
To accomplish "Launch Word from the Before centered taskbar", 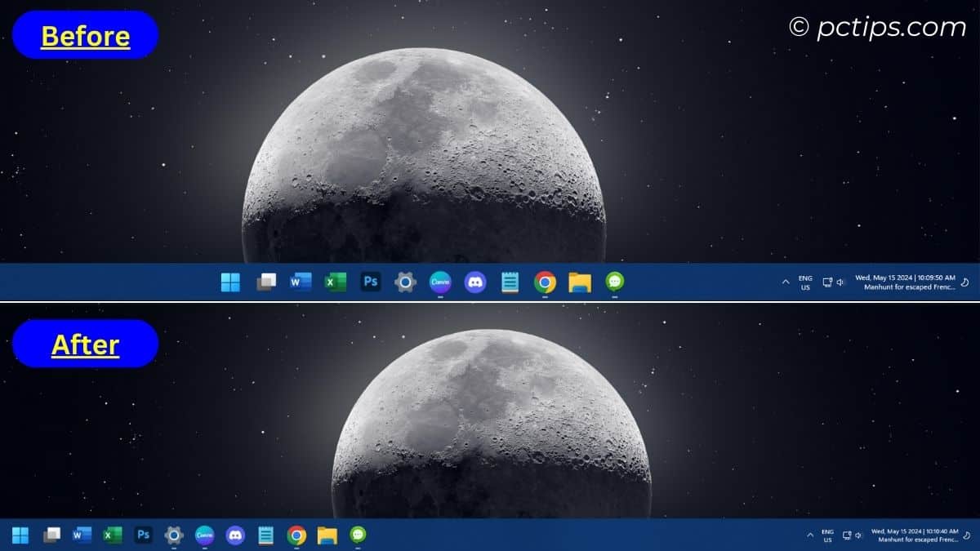I will click(301, 282).
